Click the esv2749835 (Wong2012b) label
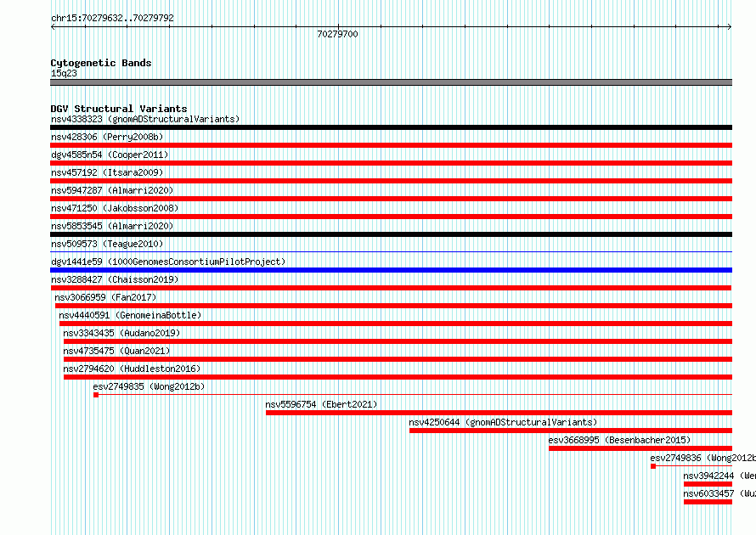This screenshot has height=535, width=756. [149, 386]
